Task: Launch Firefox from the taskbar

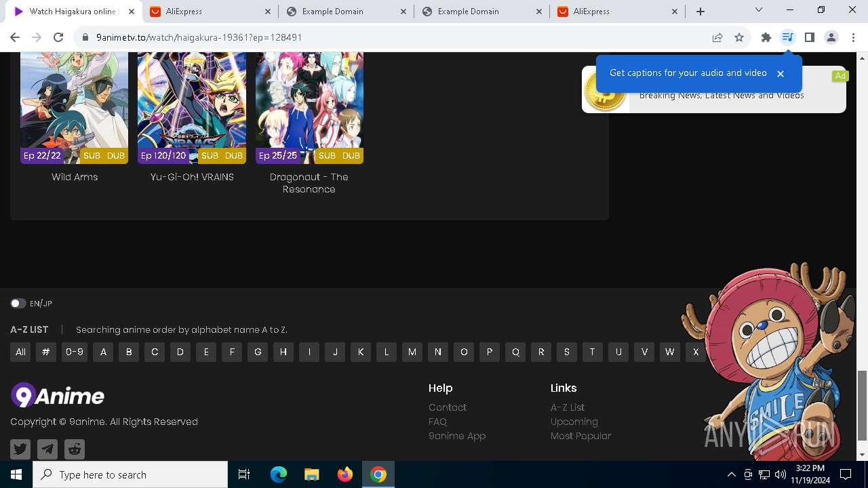Action: (x=345, y=474)
